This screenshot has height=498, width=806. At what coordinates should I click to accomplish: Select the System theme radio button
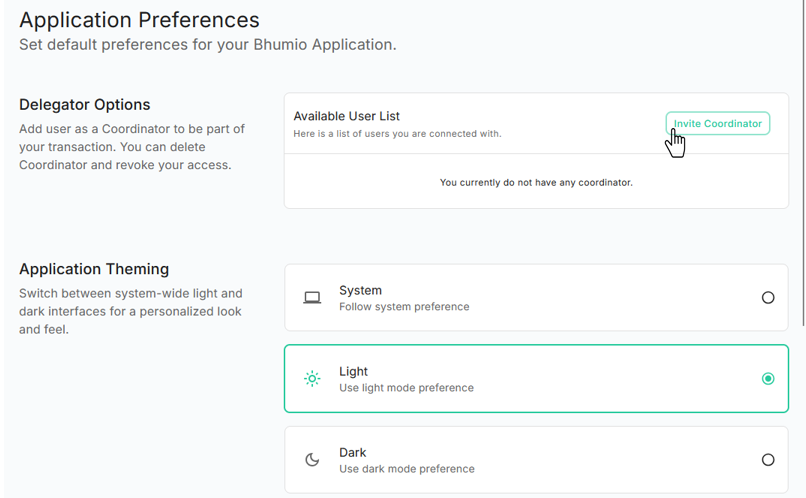point(768,298)
